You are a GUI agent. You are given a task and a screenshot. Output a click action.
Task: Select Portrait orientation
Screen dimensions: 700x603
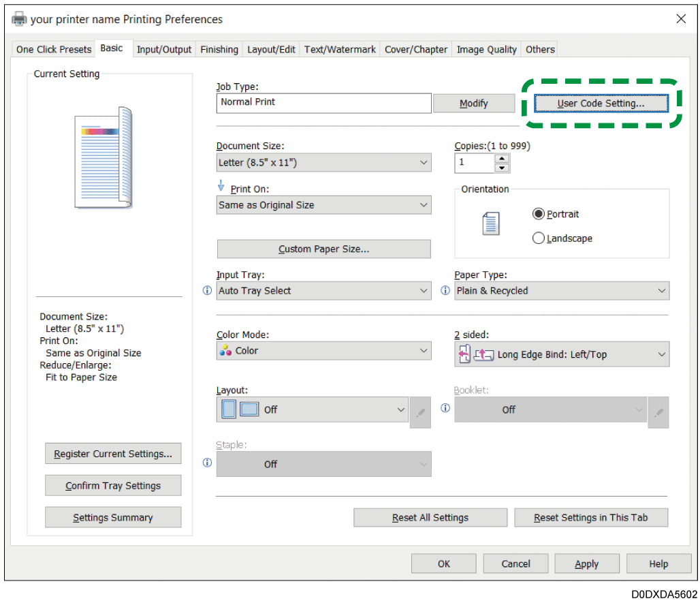(x=539, y=214)
